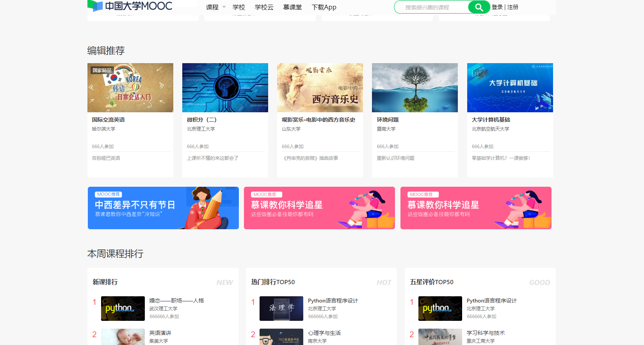
Task: Click the 告别哑巴英语 description text
Action: tap(106, 158)
